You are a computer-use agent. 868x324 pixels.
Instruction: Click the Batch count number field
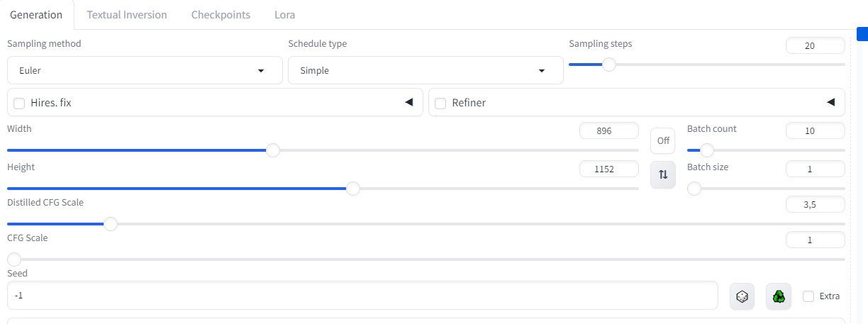coord(815,131)
